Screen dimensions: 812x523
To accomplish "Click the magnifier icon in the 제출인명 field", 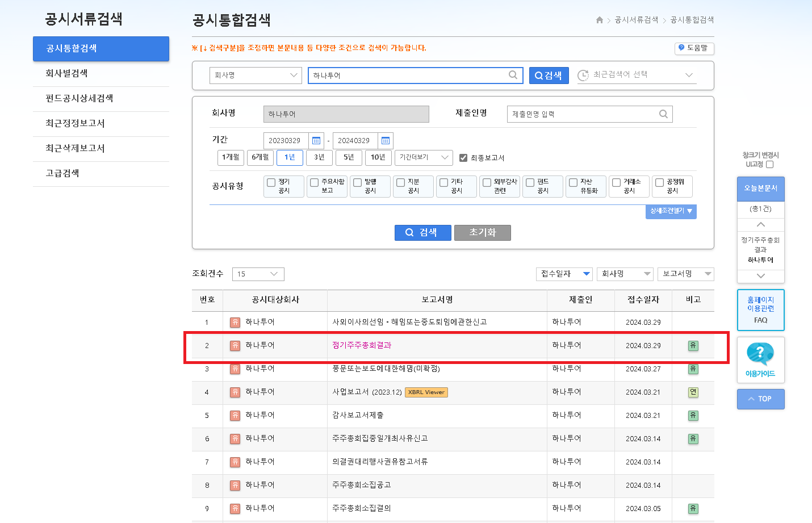I will click(663, 114).
